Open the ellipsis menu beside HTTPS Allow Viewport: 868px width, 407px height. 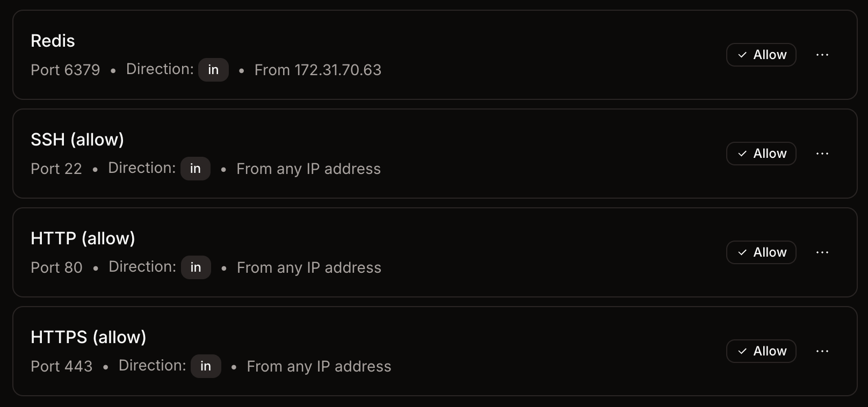pos(822,351)
